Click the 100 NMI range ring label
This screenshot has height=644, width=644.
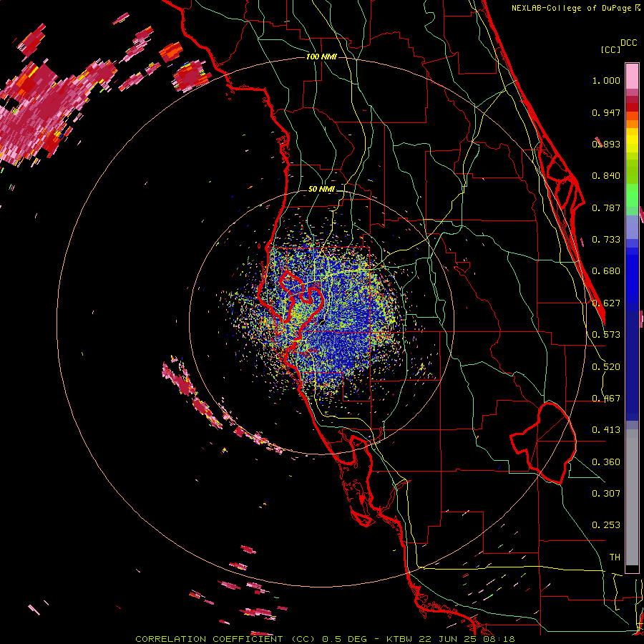click(321, 57)
